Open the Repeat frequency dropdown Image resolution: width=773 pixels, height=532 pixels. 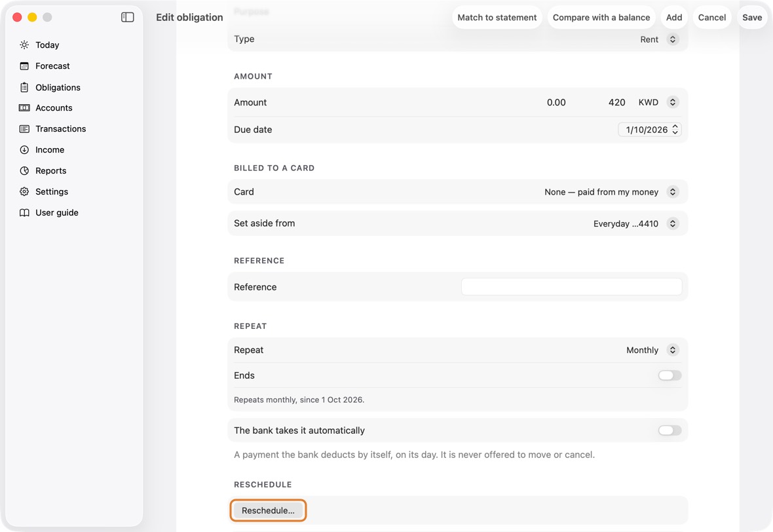pyautogui.click(x=672, y=350)
